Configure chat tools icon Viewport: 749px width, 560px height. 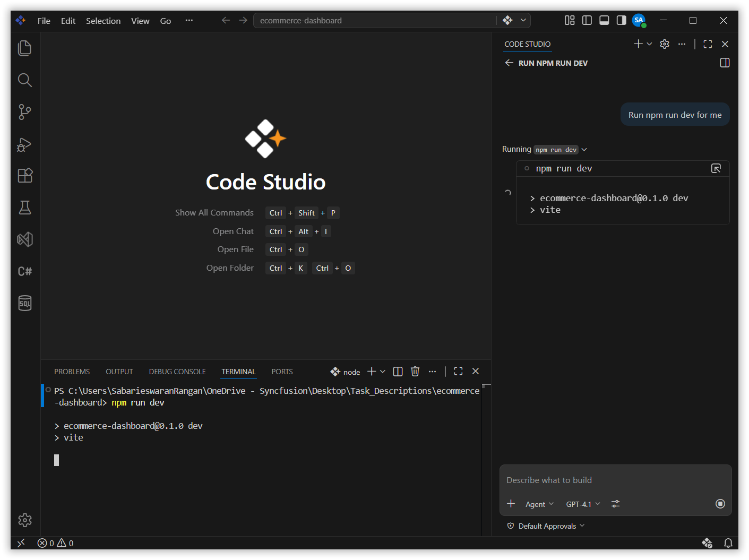616,504
